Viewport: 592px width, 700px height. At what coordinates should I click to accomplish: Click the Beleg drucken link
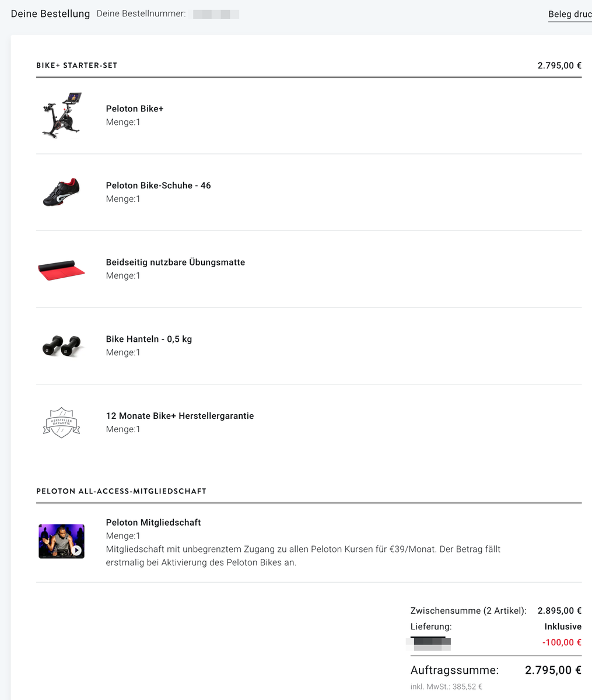(569, 14)
